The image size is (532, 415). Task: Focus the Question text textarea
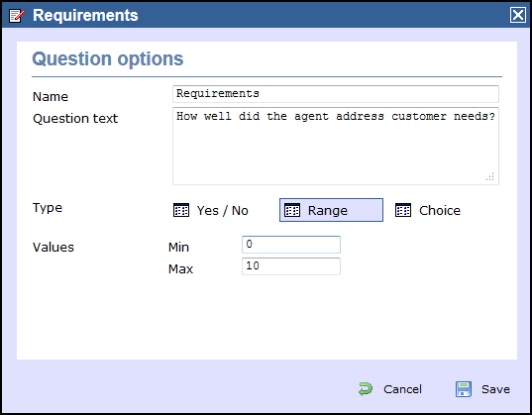(336, 147)
